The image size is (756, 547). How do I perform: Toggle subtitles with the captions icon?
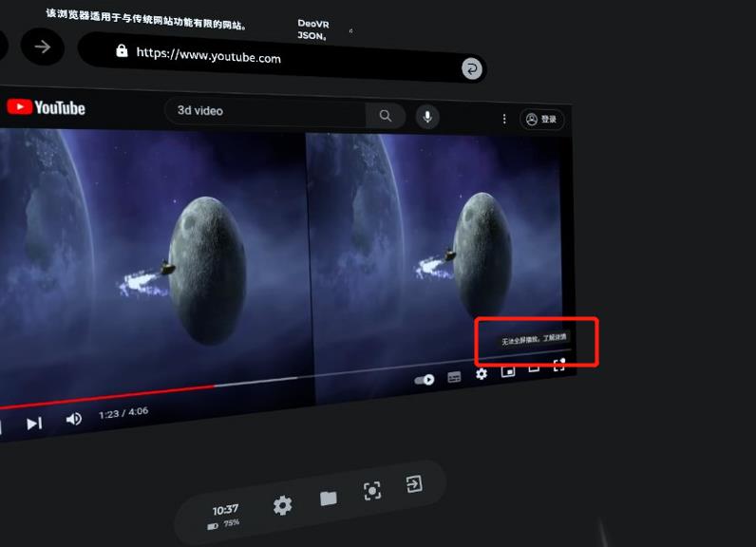pos(454,377)
